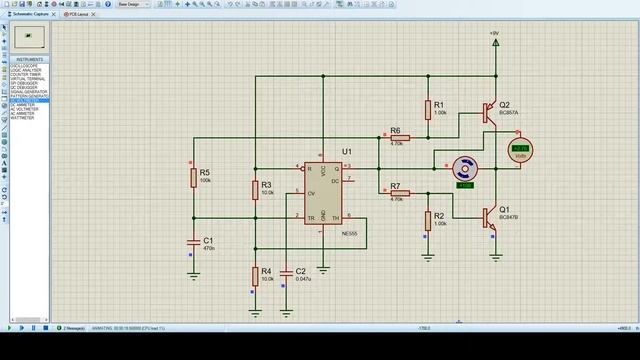Close the Schematic Capture tab
Screen dimensions: 640x360
[53, 14]
